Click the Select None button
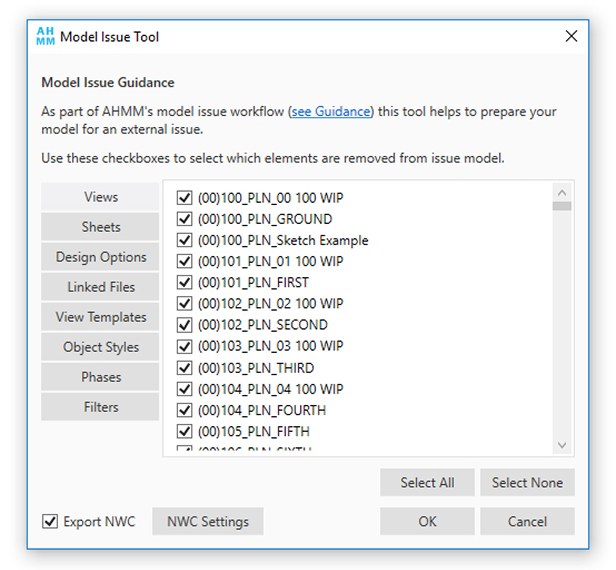616x570 pixels. [x=527, y=482]
